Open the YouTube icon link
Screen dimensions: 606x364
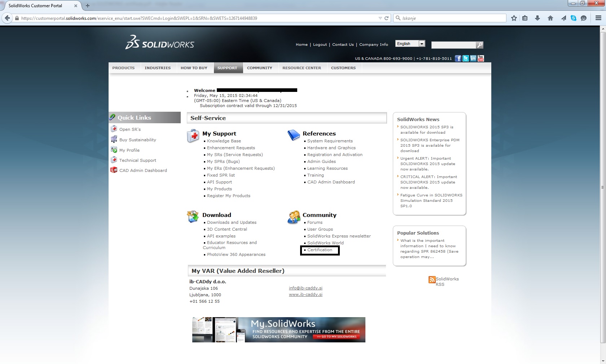point(481,58)
